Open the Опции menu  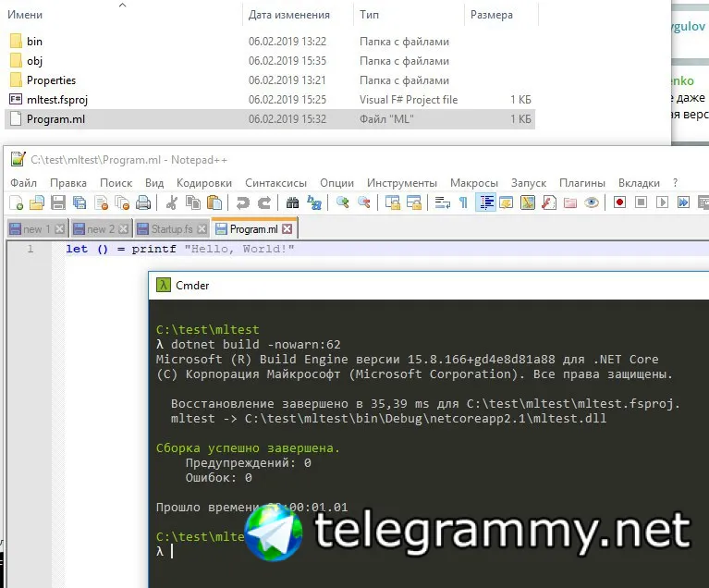[336, 183]
